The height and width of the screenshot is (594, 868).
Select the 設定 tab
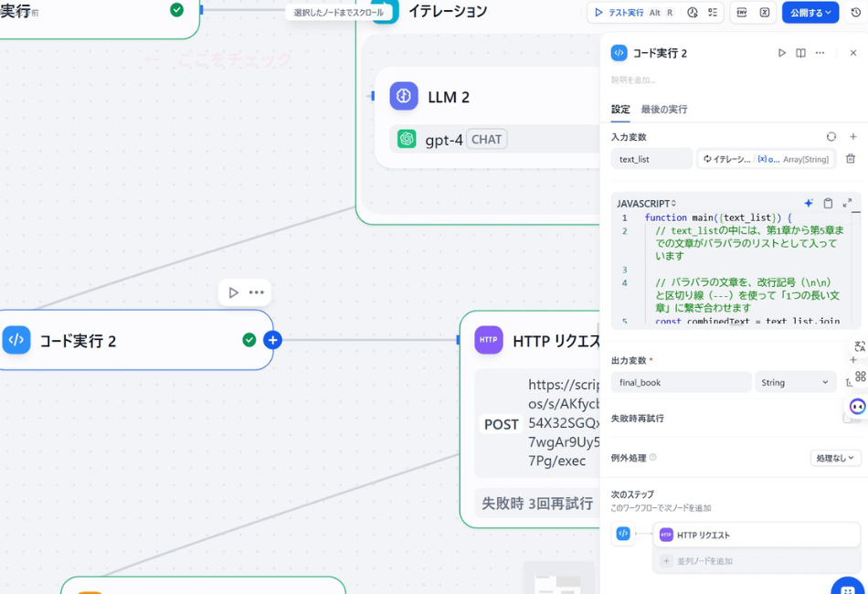pyautogui.click(x=620, y=110)
